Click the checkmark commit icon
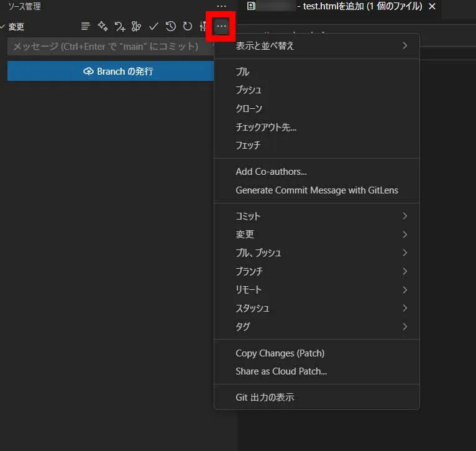 (x=153, y=27)
